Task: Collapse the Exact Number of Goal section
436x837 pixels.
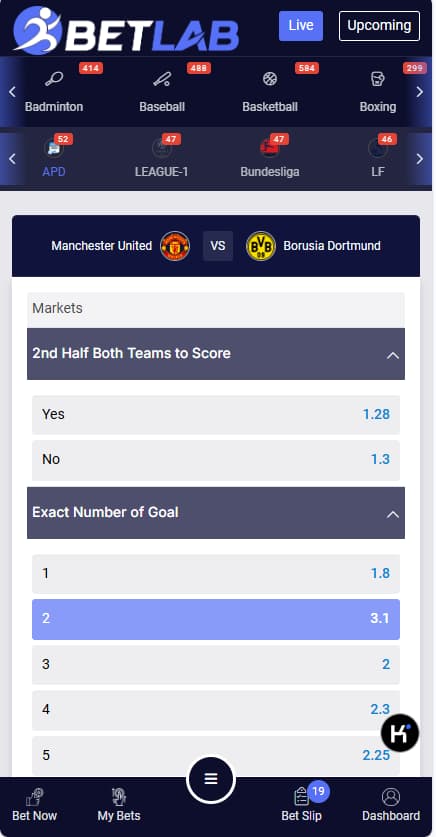Action: [x=393, y=514]
